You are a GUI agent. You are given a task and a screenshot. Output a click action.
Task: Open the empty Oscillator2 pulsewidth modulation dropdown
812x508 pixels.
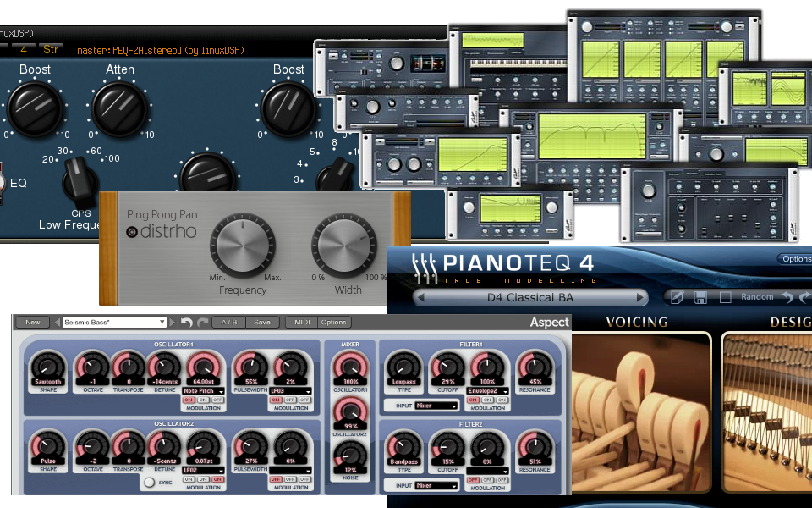point(290,470)
